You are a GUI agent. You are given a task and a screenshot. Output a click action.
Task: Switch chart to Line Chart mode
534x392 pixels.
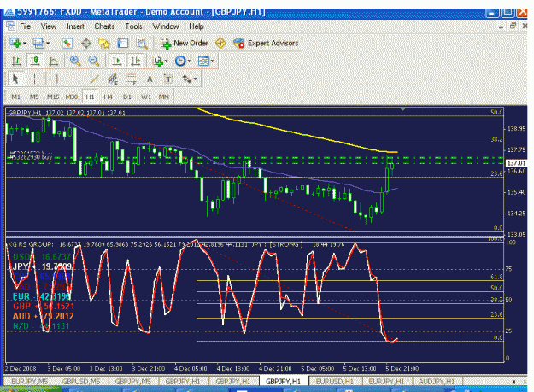point(54,61)
